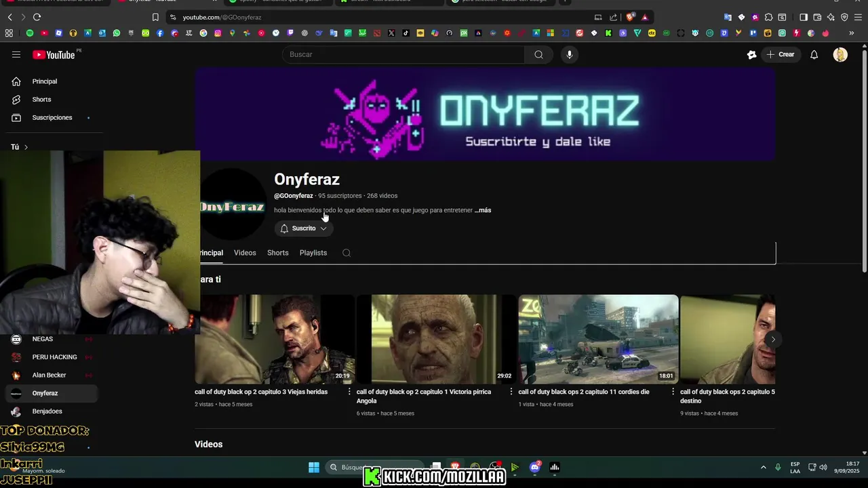Go back in browser history
Viewport: 868px width, 488px height.
tap(9, 17)
